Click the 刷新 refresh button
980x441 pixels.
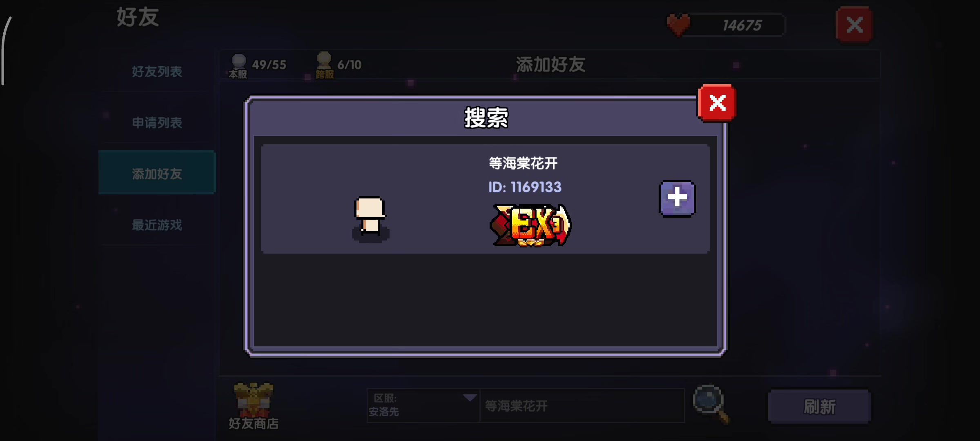[x=819, y=407]
